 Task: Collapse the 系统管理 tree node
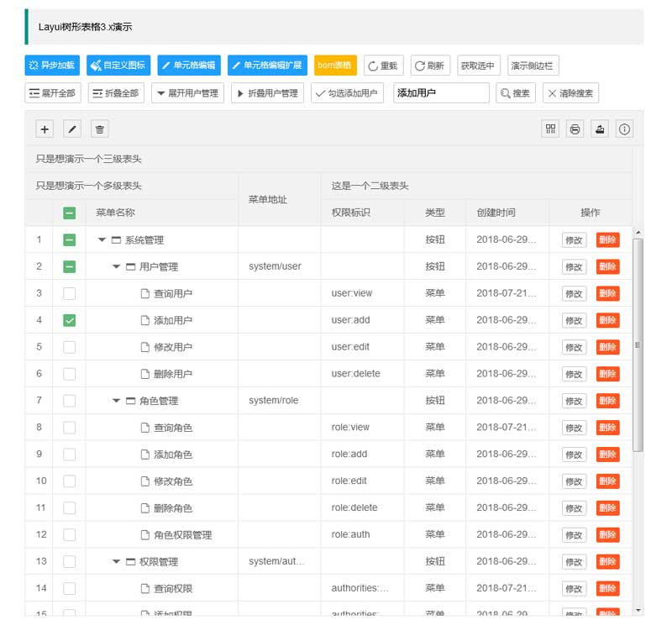102,240
